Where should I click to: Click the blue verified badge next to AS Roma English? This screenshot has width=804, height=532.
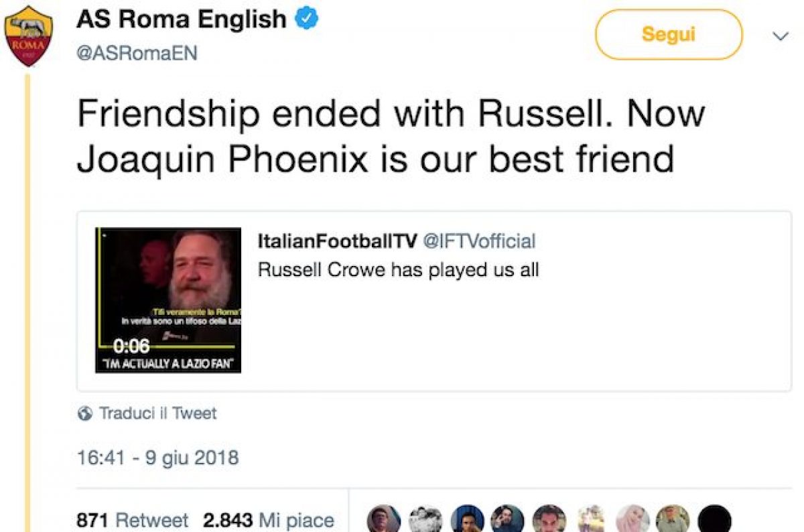pyautogui.click(x=307, y=19)
